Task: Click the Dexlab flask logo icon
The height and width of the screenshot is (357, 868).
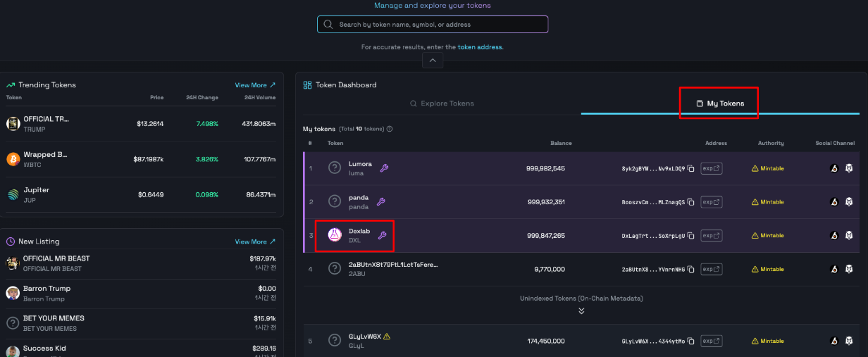Action: (335, 235)
